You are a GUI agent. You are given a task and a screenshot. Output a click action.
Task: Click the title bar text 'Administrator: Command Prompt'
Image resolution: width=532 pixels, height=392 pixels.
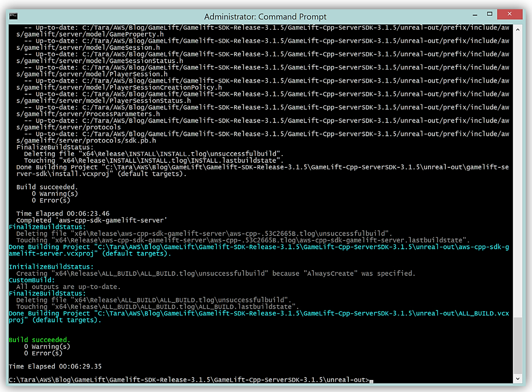[x=265, y=17]
